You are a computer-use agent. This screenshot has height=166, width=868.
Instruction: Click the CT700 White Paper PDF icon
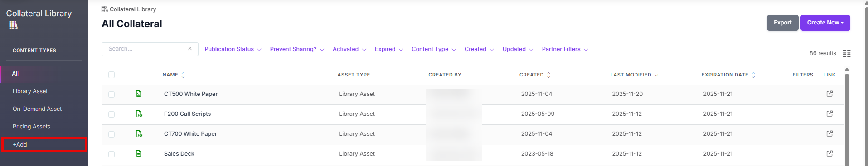point(139,133)
